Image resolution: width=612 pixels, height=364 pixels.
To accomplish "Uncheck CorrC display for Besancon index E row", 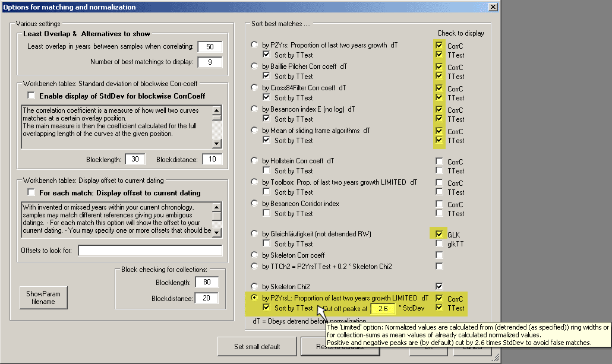I will (x=440, y=110).
